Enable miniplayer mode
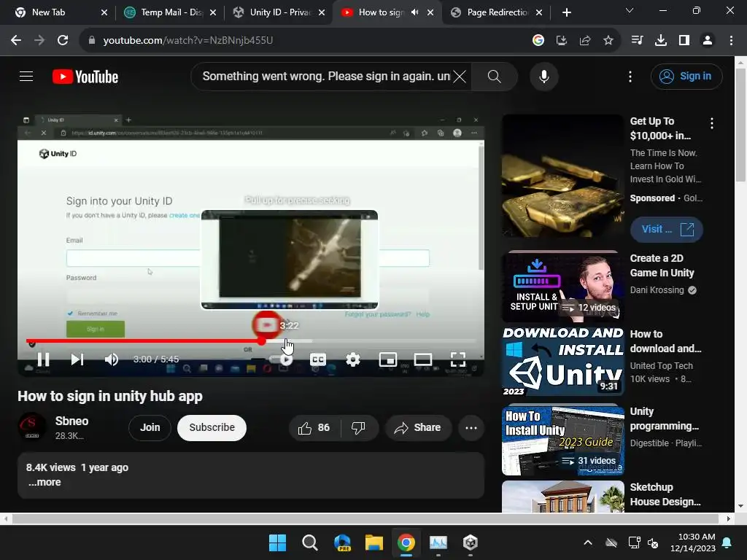747x560 pixels. [x=388, y=359]
